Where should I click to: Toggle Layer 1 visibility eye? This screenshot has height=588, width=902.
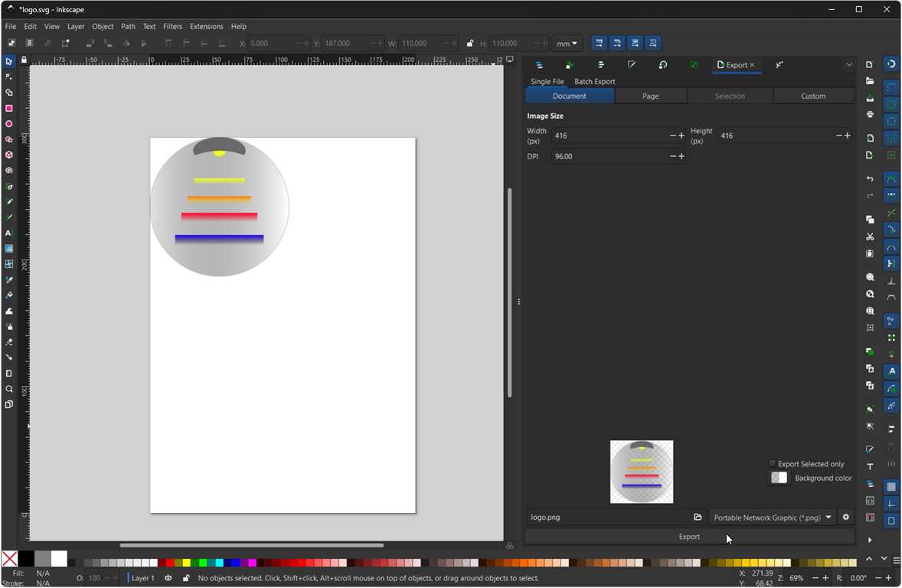click(x=168, y=577)
